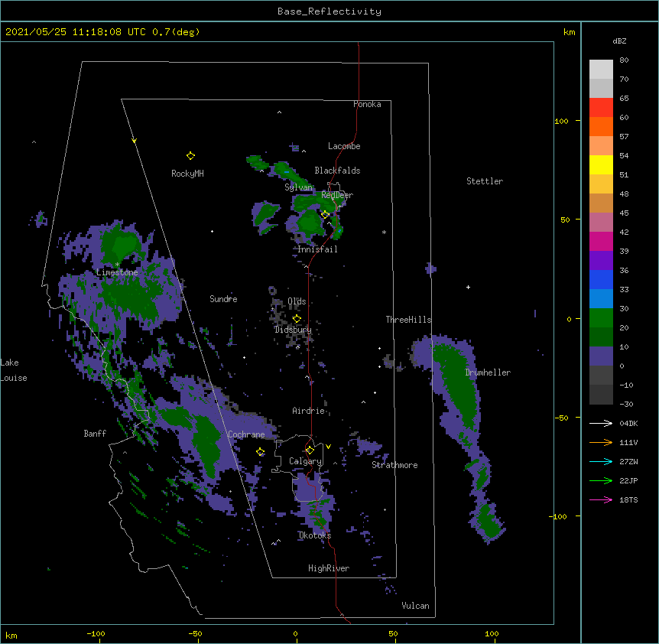Click the Sundre city label
Viewport: 659px width, 644px height.
point(223,299)
